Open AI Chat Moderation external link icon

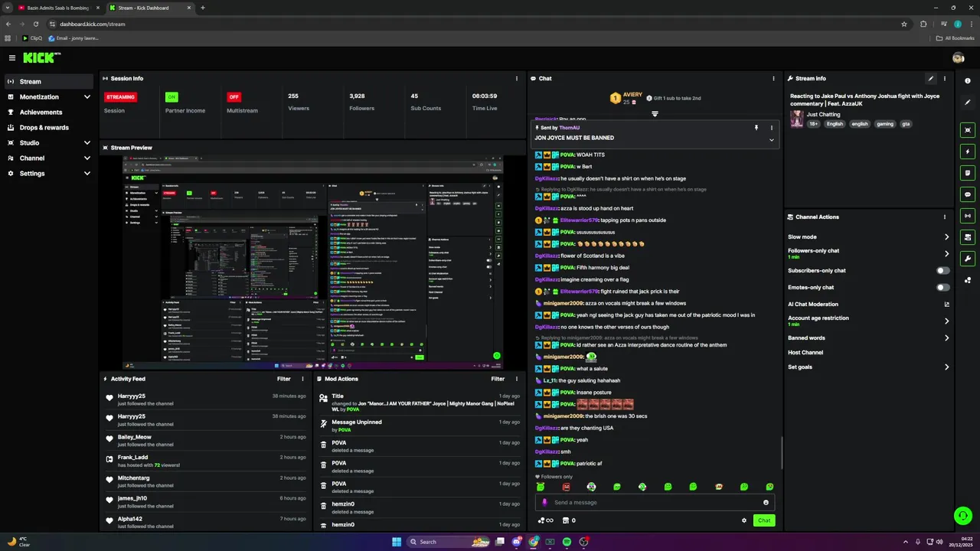[x=947, y=305]
